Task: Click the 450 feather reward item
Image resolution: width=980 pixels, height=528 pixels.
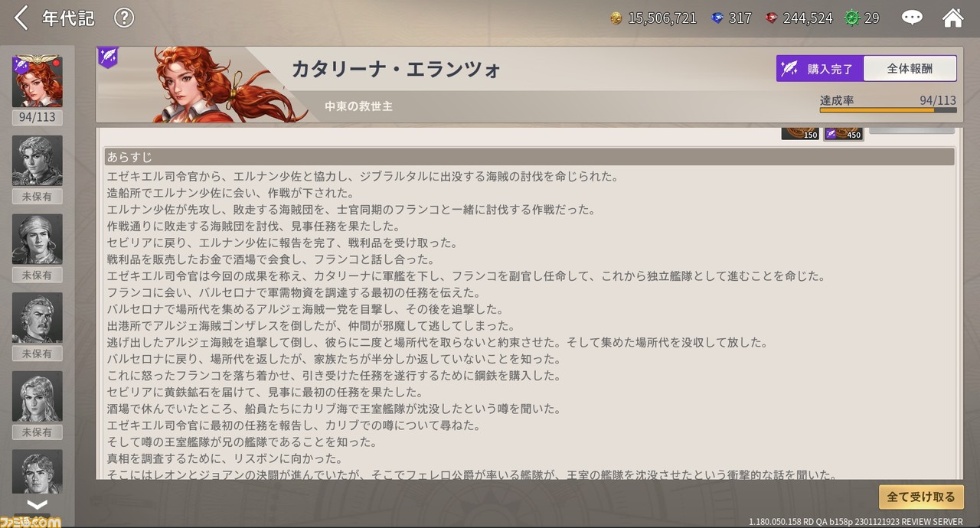Action: click(843, 133)
